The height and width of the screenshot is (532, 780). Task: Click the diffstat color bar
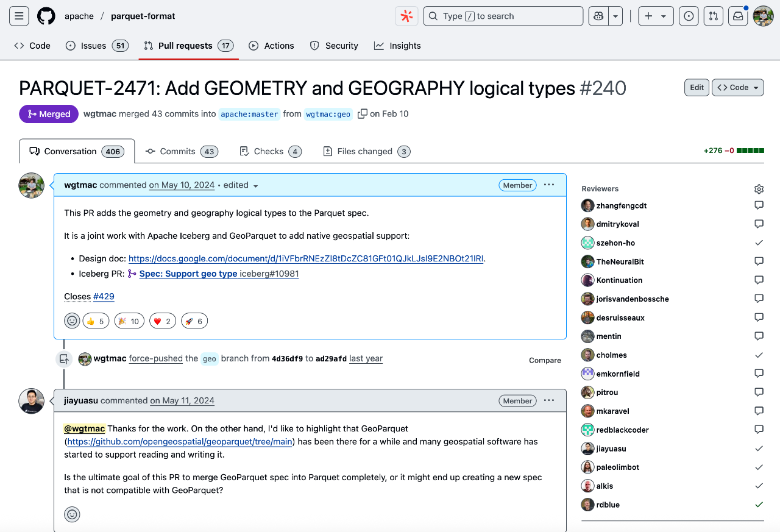[750, 151]
